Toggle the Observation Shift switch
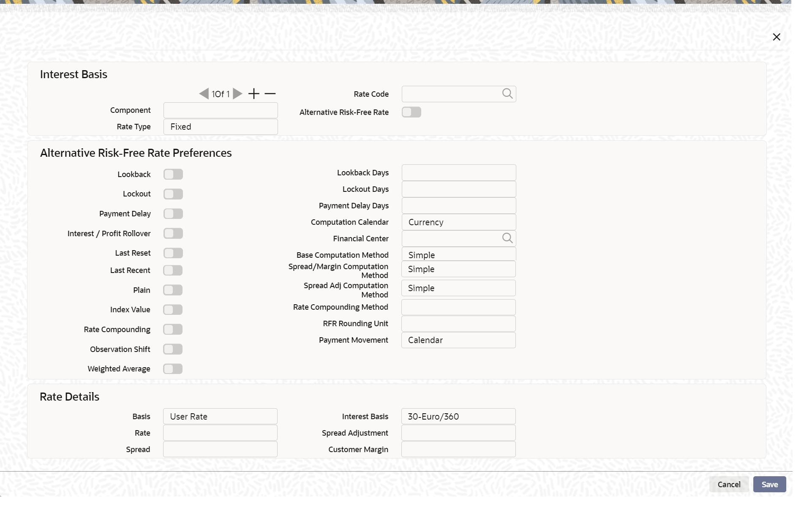Screen dimensions: 804x532 point(173,349)
